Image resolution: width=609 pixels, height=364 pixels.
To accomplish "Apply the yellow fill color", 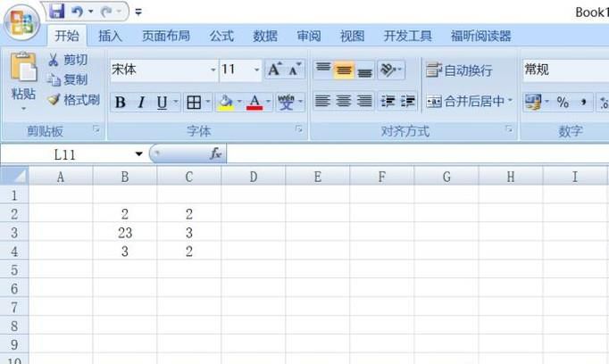I will click(226, 103).
